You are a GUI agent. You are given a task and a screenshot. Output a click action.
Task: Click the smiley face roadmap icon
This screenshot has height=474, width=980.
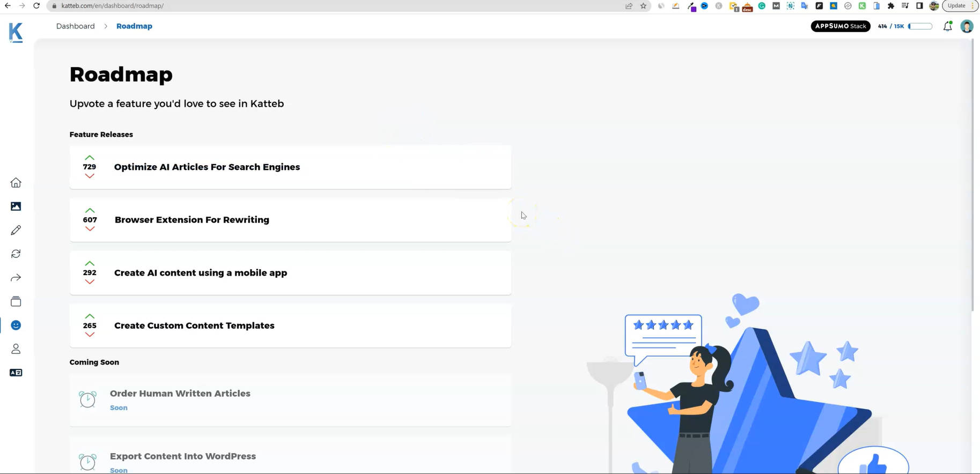pyautogui.click(x=16, y=325)
